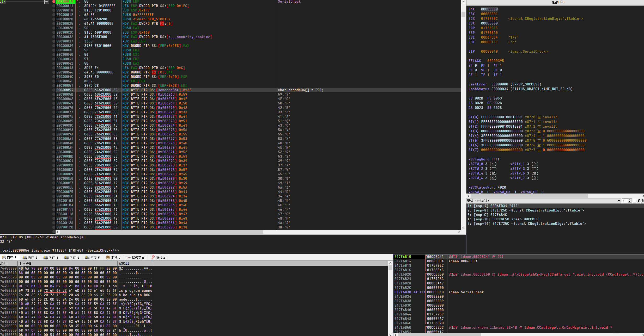Open the 内存 2 dump tab
This screenshot has height=336, width=644.
30,257
